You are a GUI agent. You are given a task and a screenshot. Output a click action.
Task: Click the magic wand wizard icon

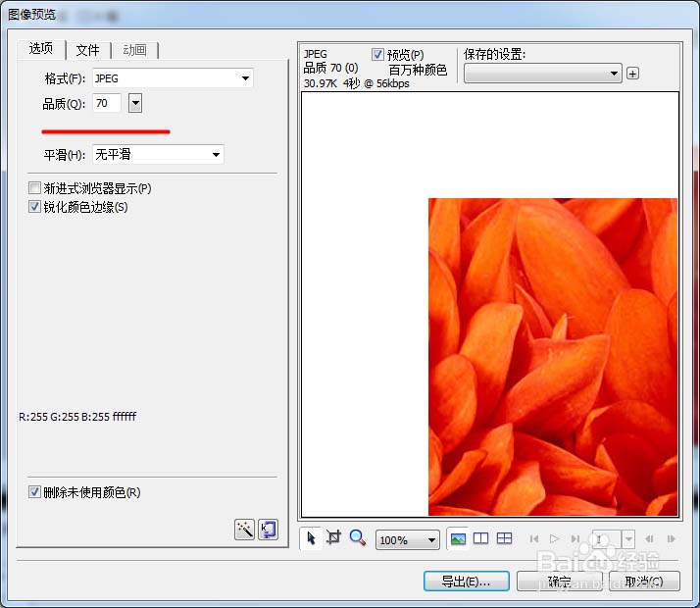[244, 530]
